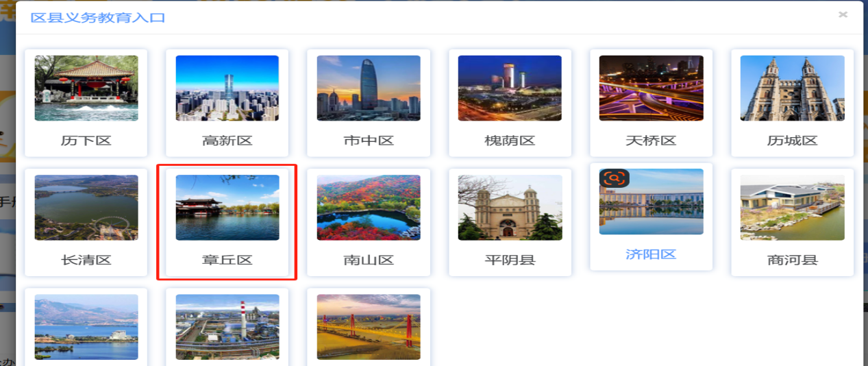Image resolution: width=868 pixels, height=366 pixels.
Task: Click the 区县义务教育入口 dialog title
Action: tap(98, 17)
